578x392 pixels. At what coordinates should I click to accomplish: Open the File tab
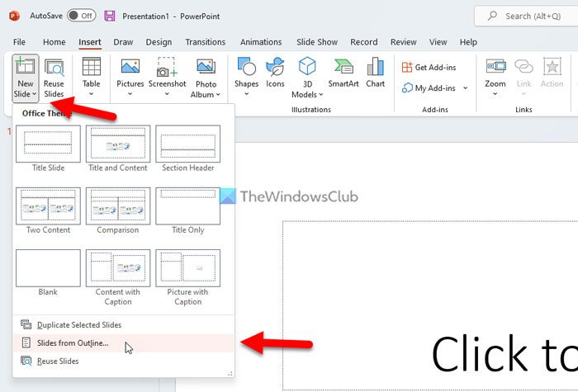pyautogui.click(x=19, y=42)
